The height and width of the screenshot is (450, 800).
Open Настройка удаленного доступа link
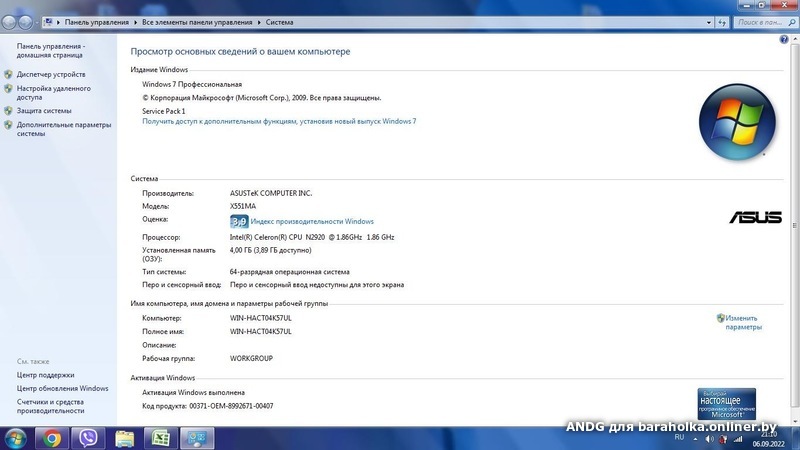(54, 93)
